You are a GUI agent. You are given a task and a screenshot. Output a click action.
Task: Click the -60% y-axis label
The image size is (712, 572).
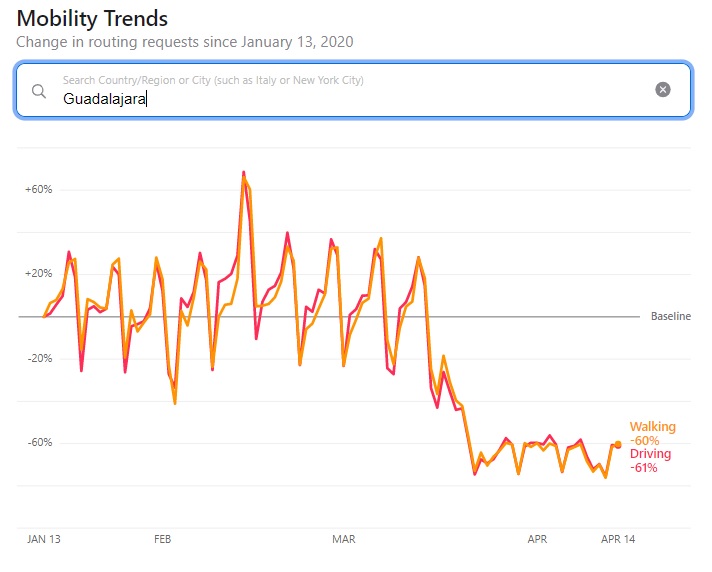[x=39, y=443]
